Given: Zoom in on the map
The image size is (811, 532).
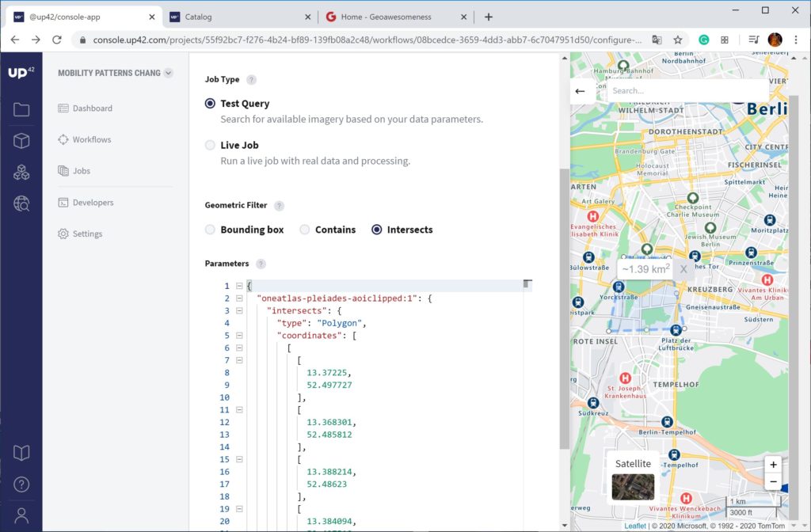Looking at the screenshot, I should 773,464.
